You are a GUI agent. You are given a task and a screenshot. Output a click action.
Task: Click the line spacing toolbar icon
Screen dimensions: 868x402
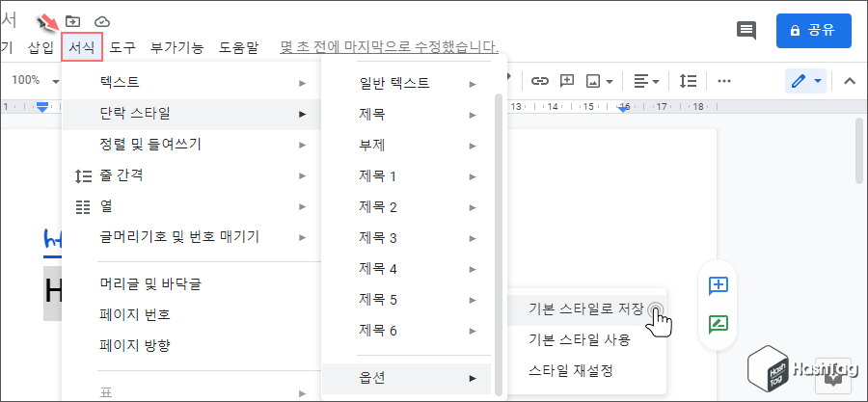pyautogui.click(x=688, y=81)
